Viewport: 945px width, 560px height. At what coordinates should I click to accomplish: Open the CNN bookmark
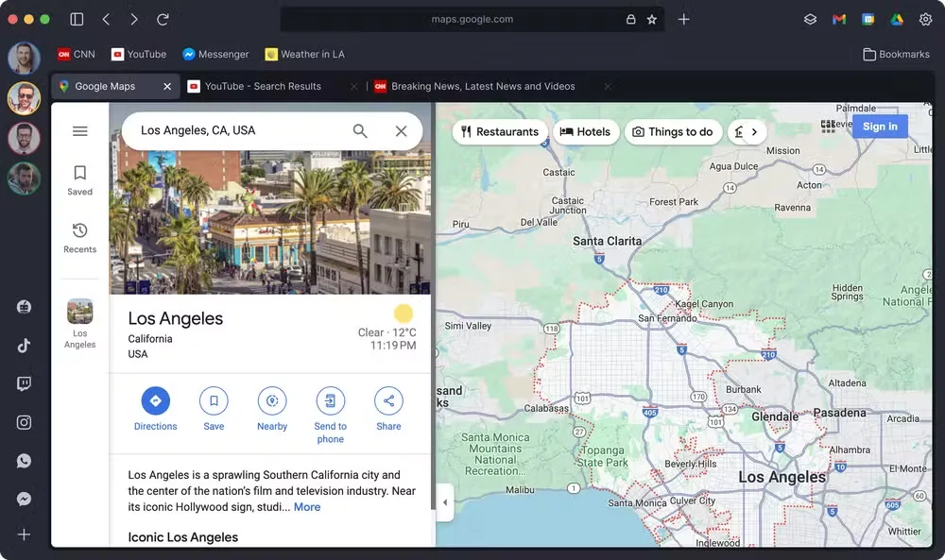77,54
